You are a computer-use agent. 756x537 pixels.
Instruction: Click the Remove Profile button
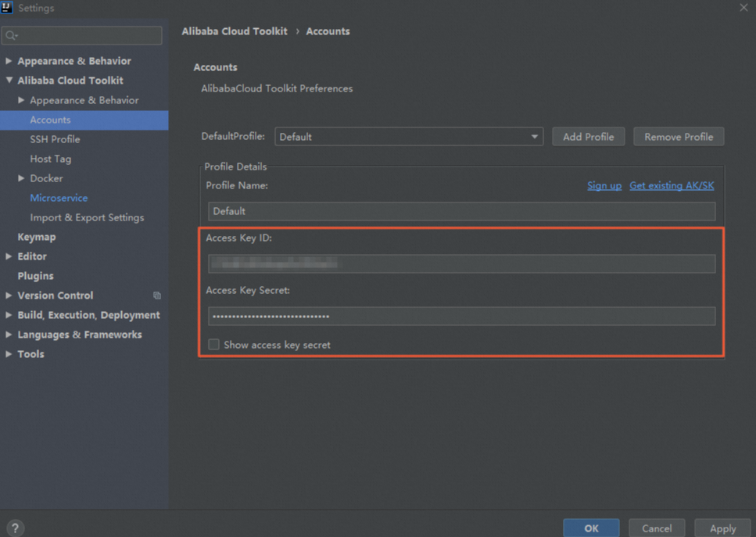(679, 137)
